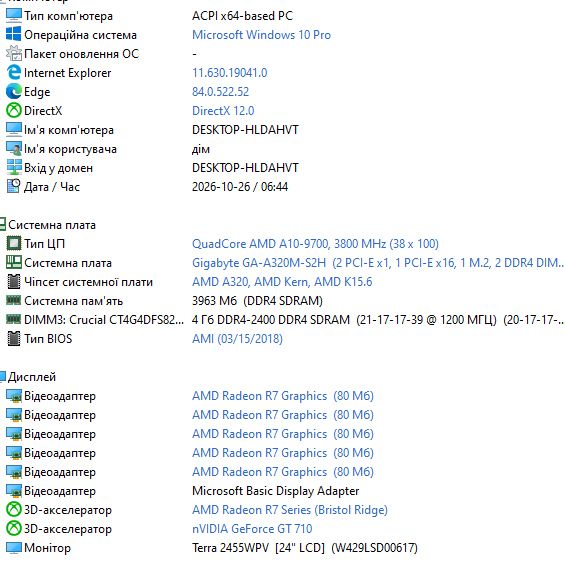Select the domain value DESKTOP-HLDAHVT next to Вхід у домен
565x561 pixels.
[245, 168]
